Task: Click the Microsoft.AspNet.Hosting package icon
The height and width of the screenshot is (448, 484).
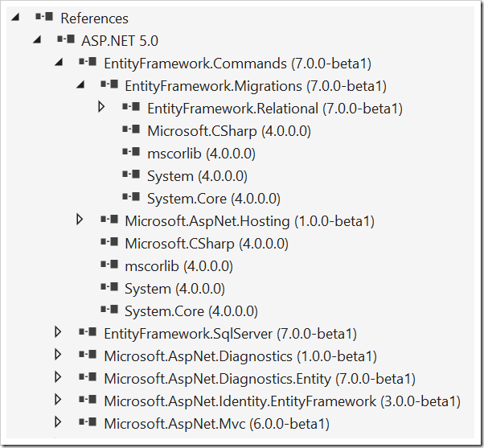Action: pyautogui.click(x=109, y=220)
